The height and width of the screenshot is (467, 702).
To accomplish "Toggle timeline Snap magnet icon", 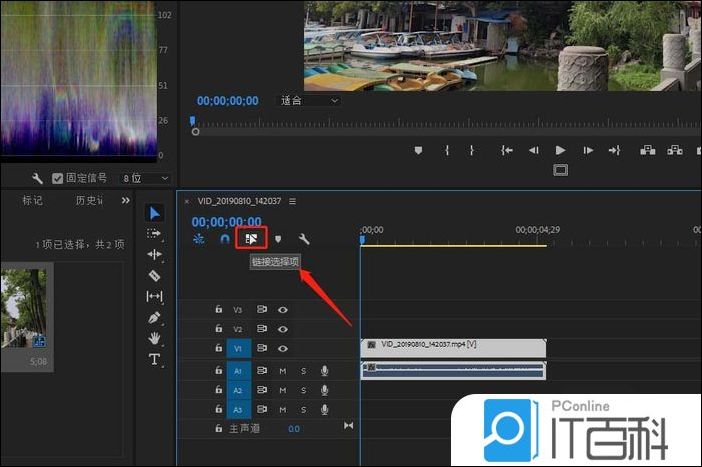I will (225, 239).
